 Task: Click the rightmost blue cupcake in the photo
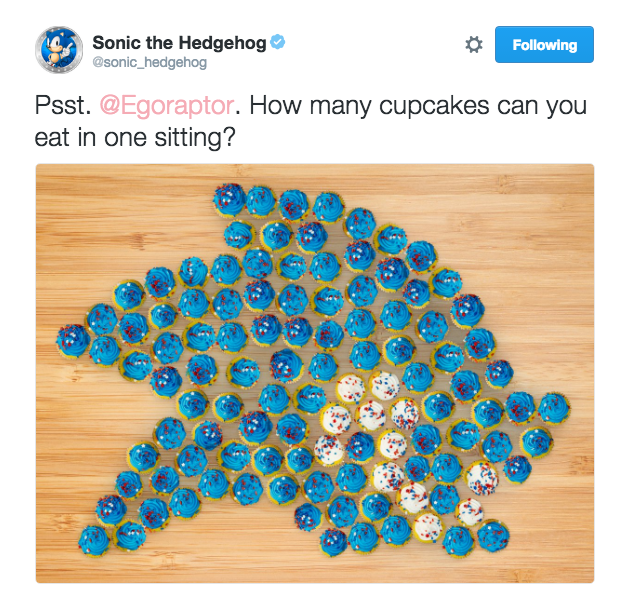tap(554, 408)
